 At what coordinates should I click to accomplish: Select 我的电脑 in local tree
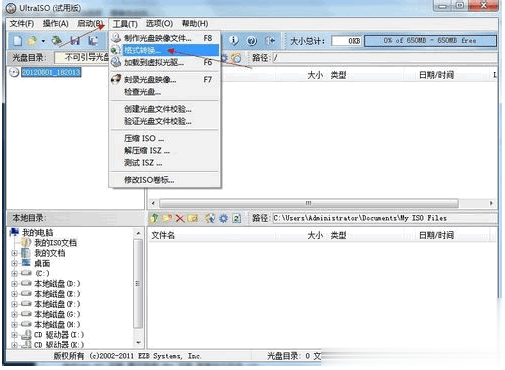click(37, 232)
